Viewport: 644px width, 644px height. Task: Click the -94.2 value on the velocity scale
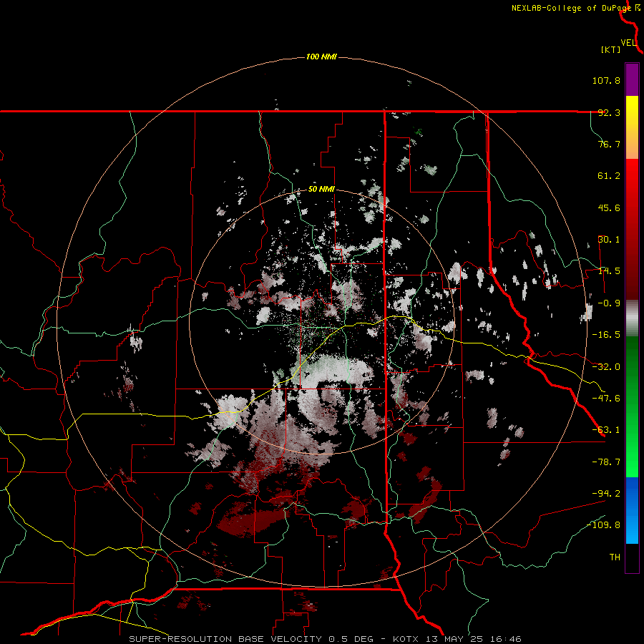coord(606,493)
